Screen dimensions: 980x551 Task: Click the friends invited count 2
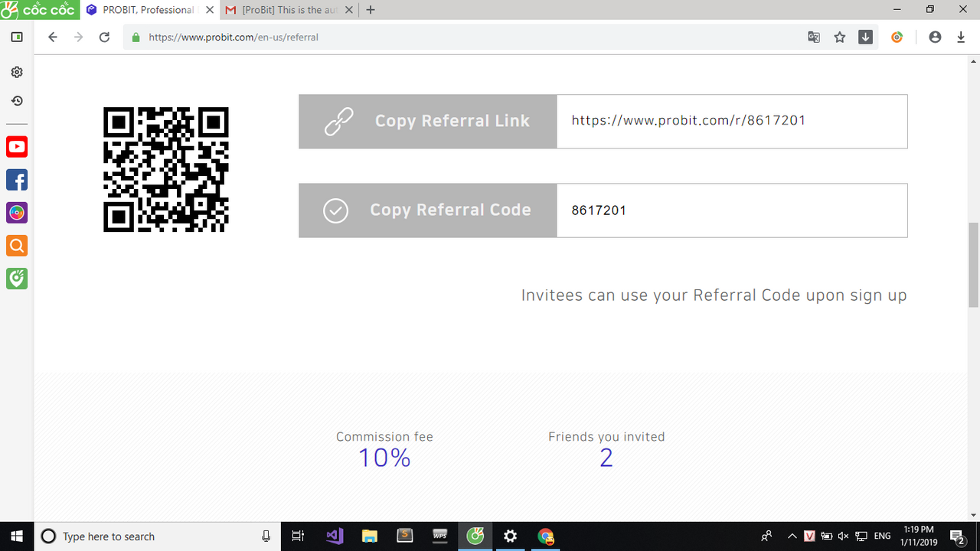coord(606,458)
